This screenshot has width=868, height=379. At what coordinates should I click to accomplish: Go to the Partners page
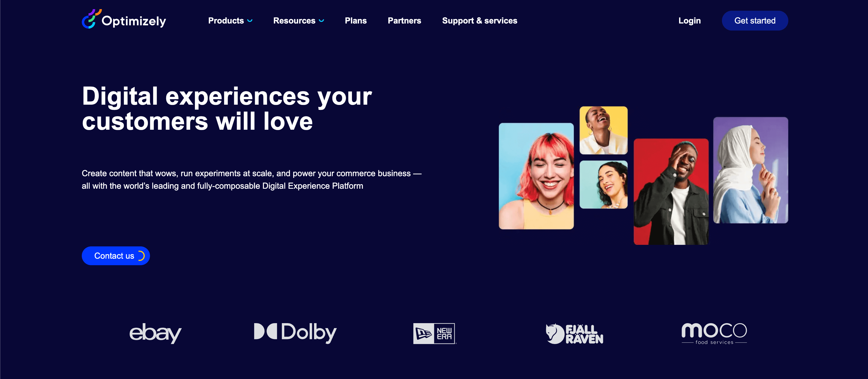404,21
